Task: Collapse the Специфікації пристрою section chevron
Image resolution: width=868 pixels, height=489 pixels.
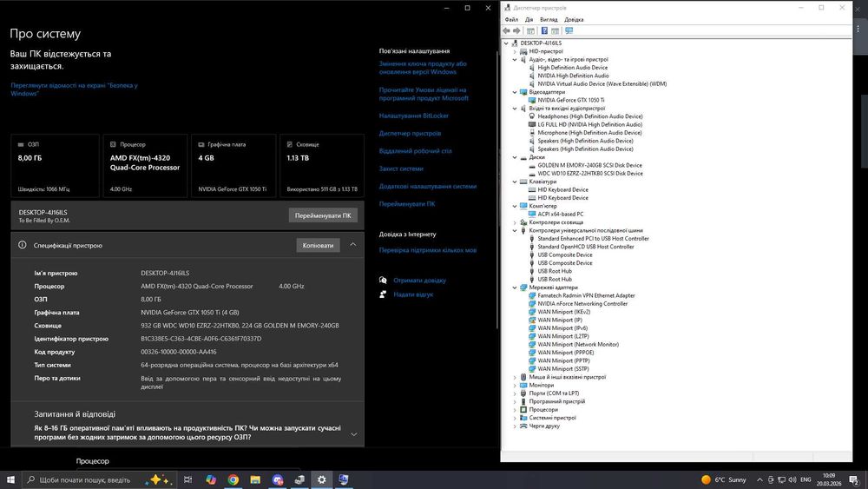Action: pyautogui.click(x=353, y=245)
